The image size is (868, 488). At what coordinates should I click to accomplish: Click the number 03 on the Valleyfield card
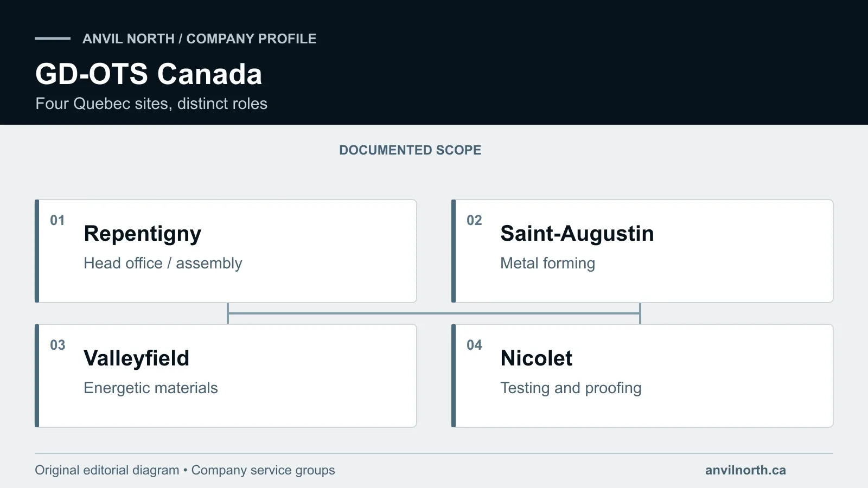click(x=58, y=345)
